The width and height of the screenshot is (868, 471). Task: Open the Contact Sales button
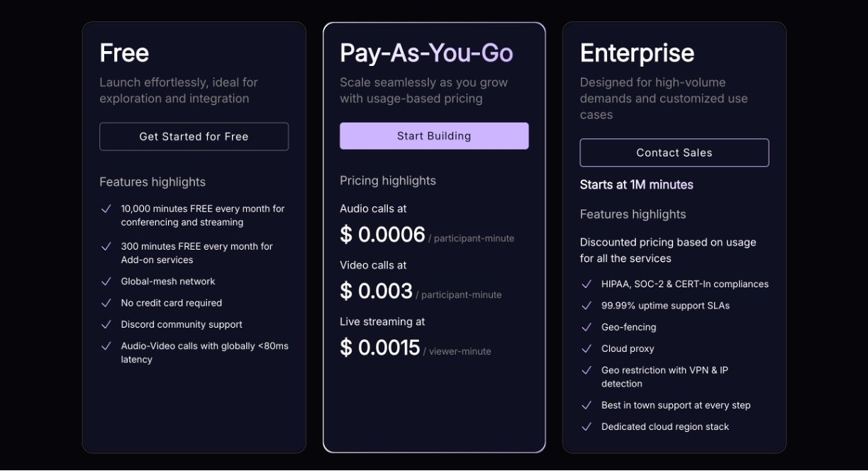tap(674, 153)
